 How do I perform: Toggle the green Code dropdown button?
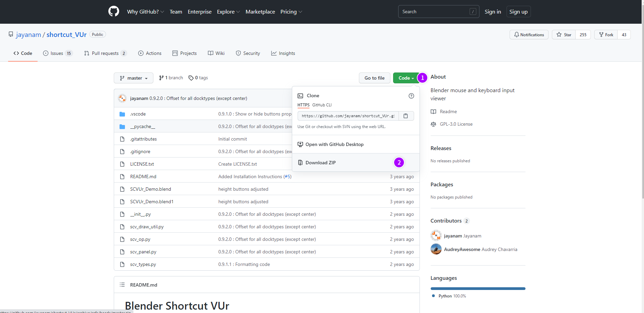pyautogui.click(x=406, y=78)
